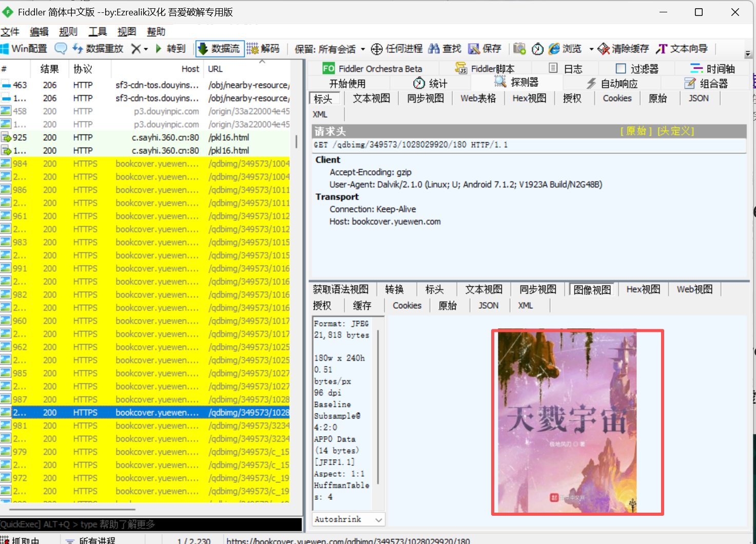Expand the toolbar overflow arrow at right

click(x=748, y=53)
